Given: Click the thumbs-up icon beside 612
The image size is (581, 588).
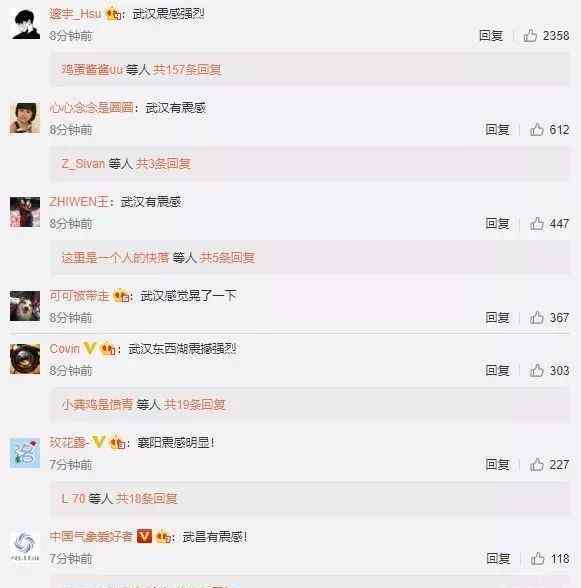Looking at the screenshot, I should point(536,129).
